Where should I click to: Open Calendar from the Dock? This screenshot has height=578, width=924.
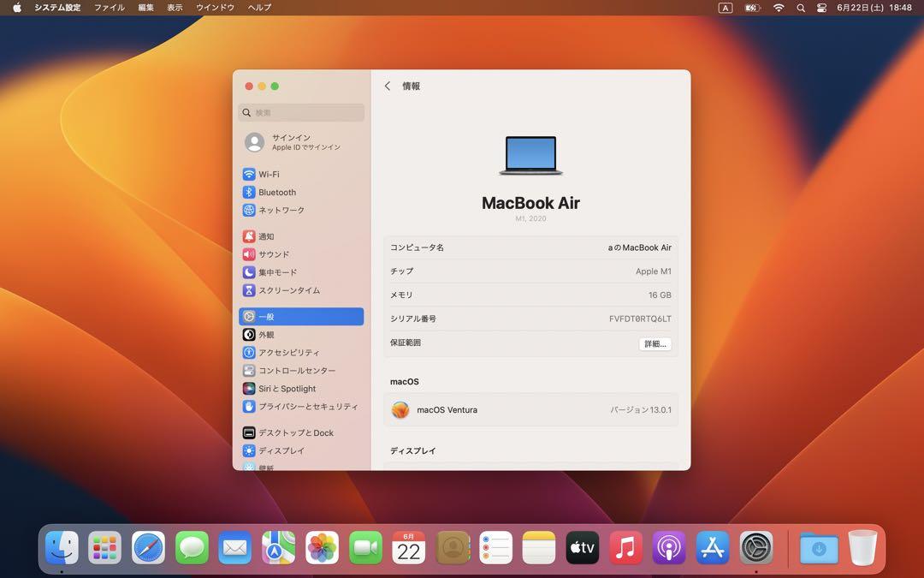pos(409,548)
